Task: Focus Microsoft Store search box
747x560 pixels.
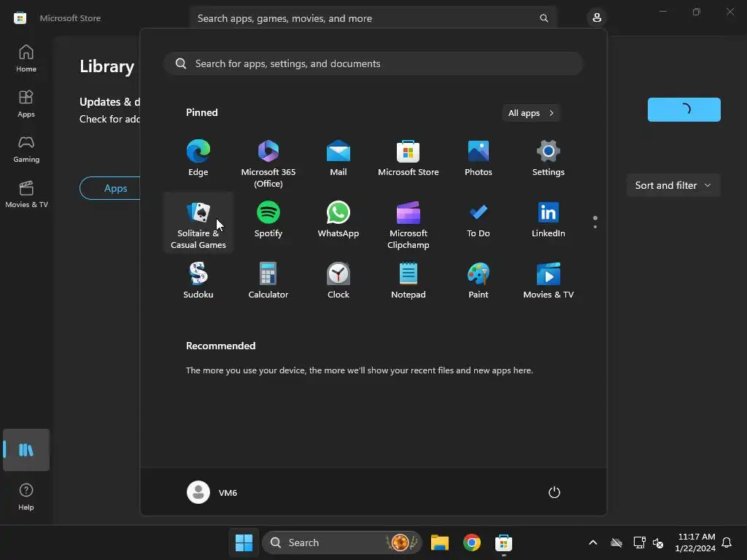Action: click(x=373, y=18)
